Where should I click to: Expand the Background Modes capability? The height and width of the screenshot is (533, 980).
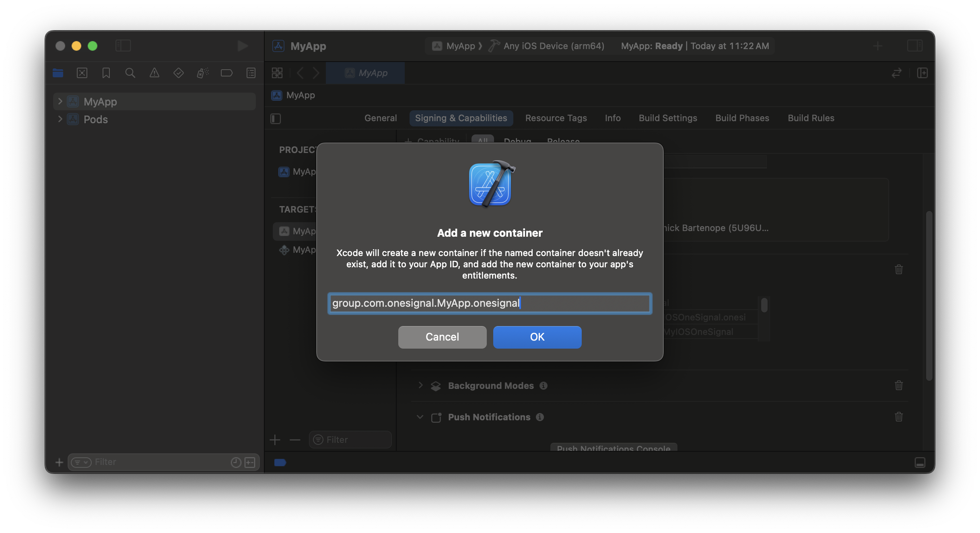[x=420, y=385]
